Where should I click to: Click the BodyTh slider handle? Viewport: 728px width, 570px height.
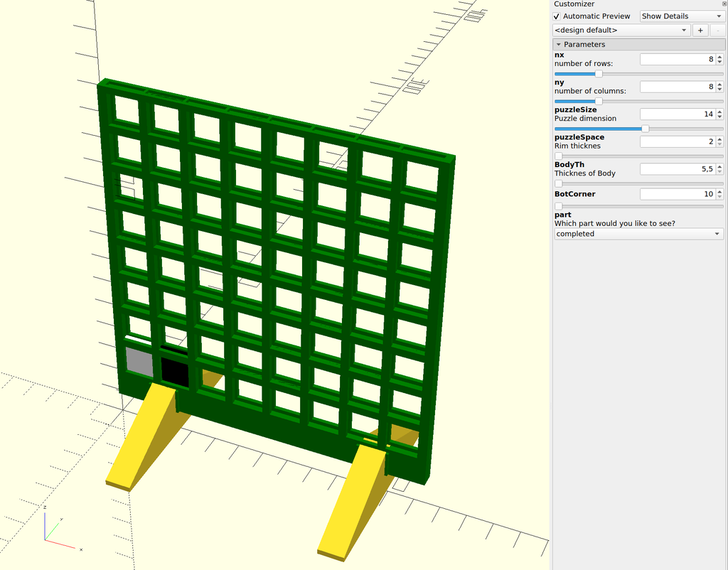558,183
